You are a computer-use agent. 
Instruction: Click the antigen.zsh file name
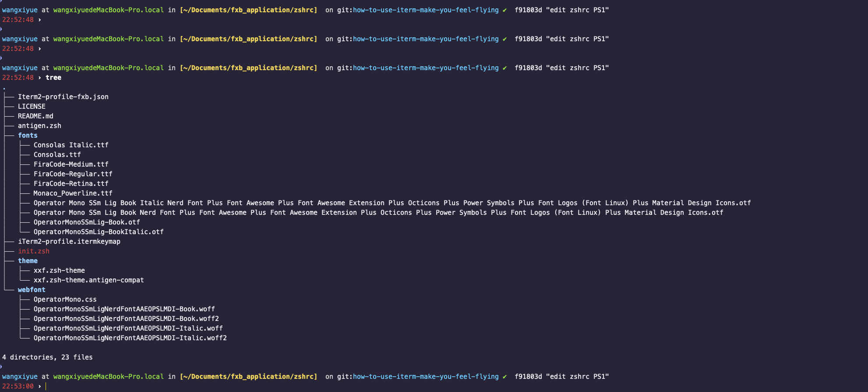(x=39, y=126)
